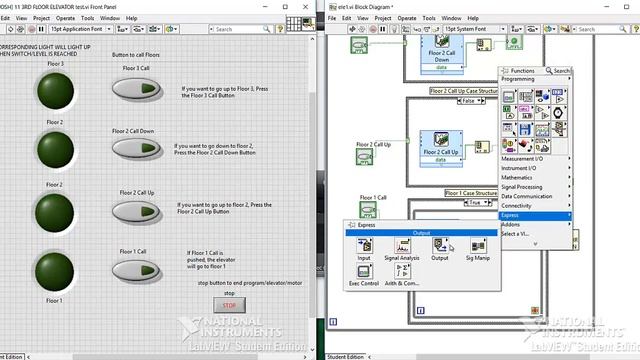Toggle the Floor 3 Call switch
The width and height of the screenshot is (640, 360).
(x=136, y=89)
